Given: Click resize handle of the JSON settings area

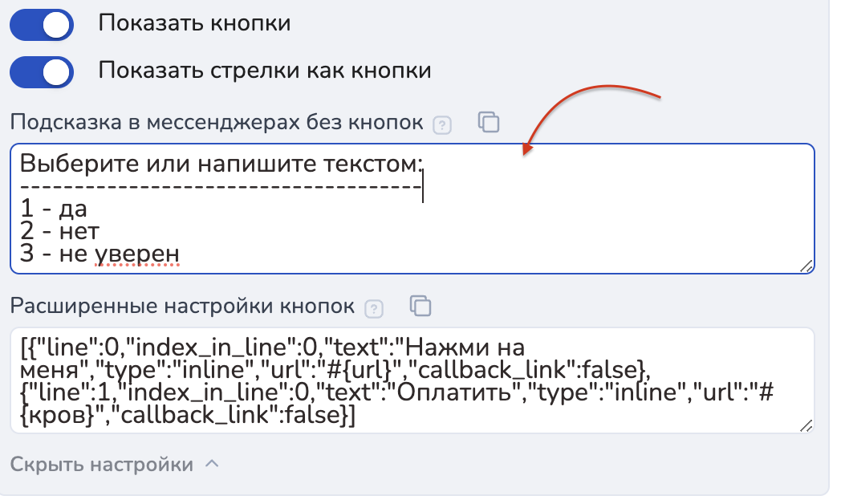Looking at the screenshot, I should click(806, 426).
